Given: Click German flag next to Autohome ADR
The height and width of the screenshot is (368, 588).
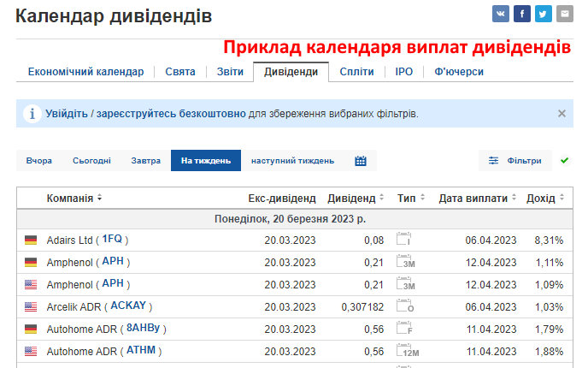Looking at the screenshot, I should pos(31,329).
